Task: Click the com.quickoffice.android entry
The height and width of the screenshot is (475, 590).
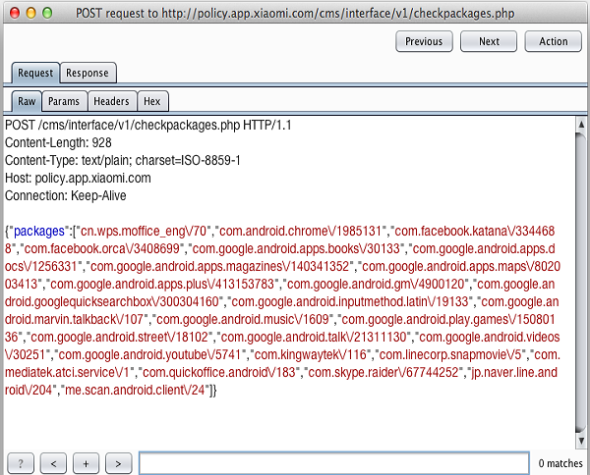Action: [219, 373]
